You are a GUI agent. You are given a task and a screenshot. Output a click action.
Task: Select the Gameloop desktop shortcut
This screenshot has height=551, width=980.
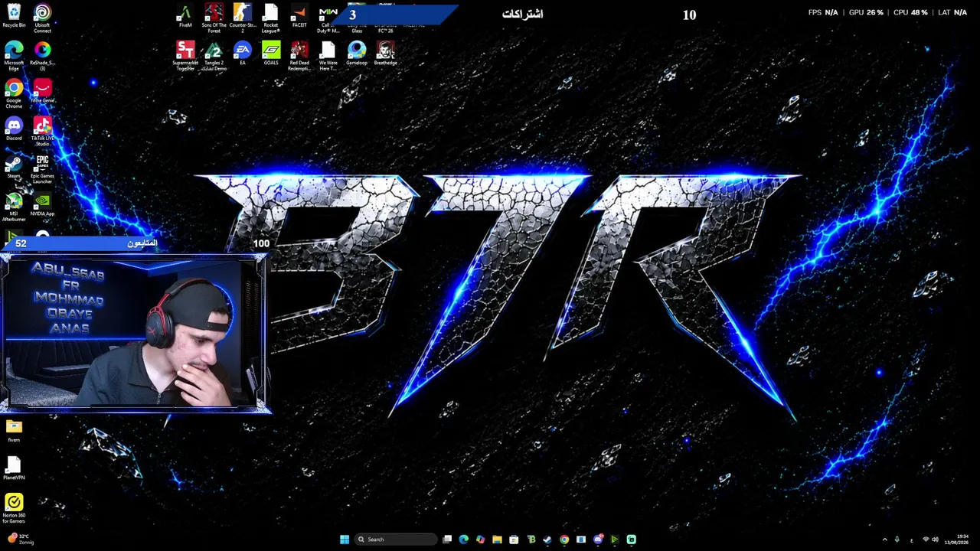[356, 54]
